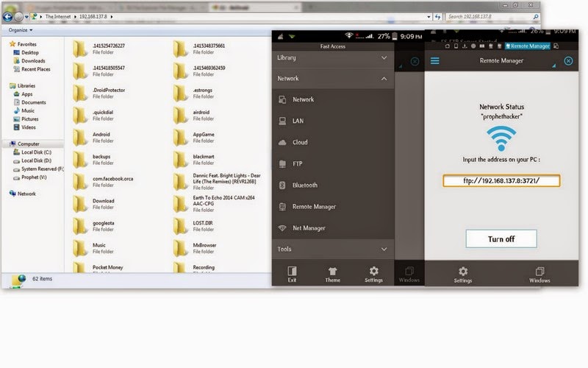
Task: Open LAN in Fast Access menu
Action: (333, 121)
